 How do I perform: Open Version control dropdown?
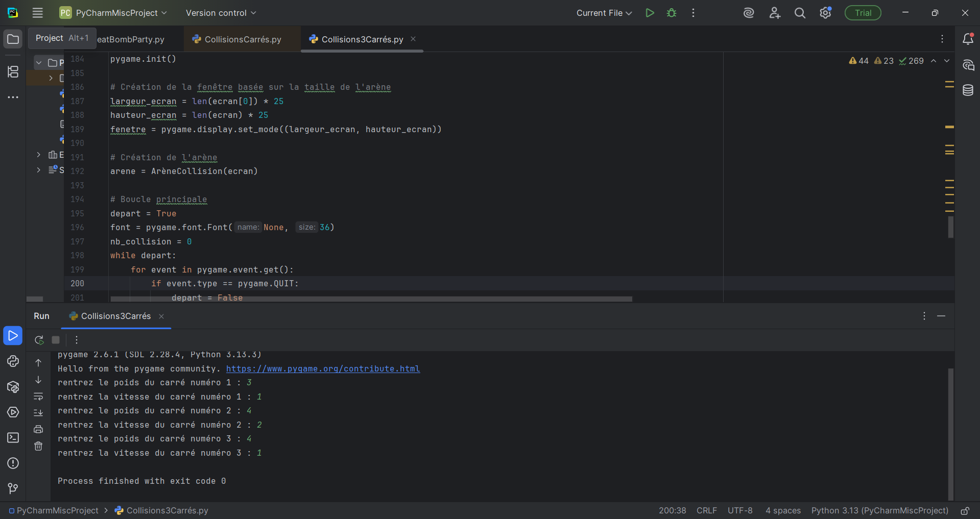pyautogui.click(x=221, y=13)
